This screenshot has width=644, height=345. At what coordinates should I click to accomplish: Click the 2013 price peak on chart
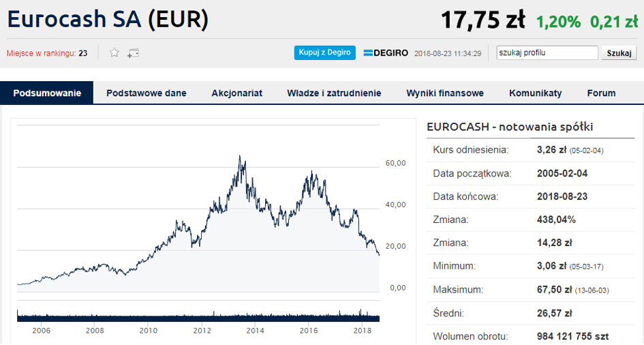pyautogui.click(x=240, y=157)
